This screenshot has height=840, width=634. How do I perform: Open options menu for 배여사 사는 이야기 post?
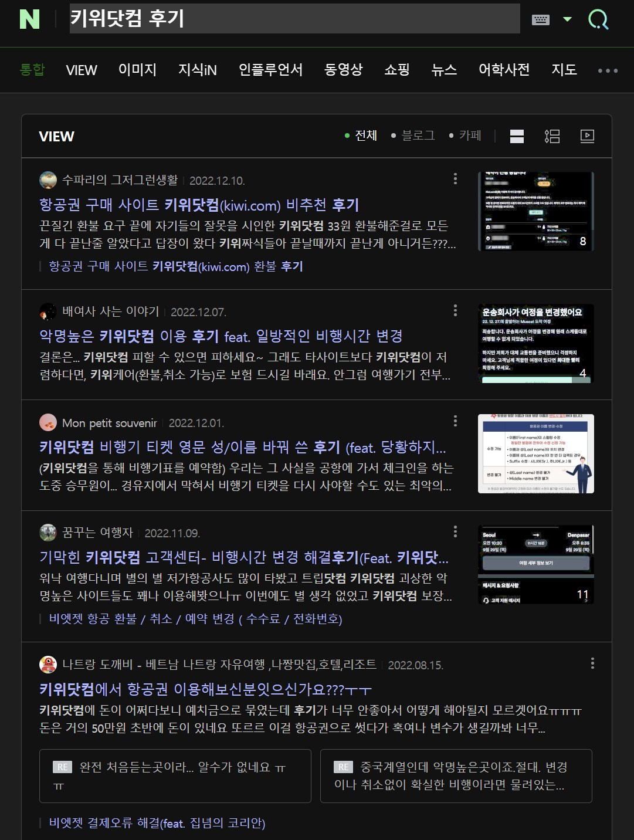(455, 310)
